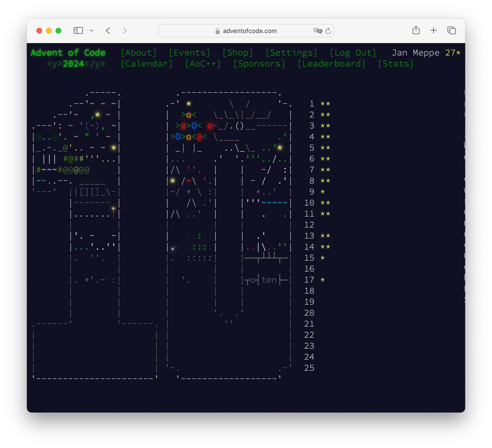Click the [Log Out] link

(353, 53)
